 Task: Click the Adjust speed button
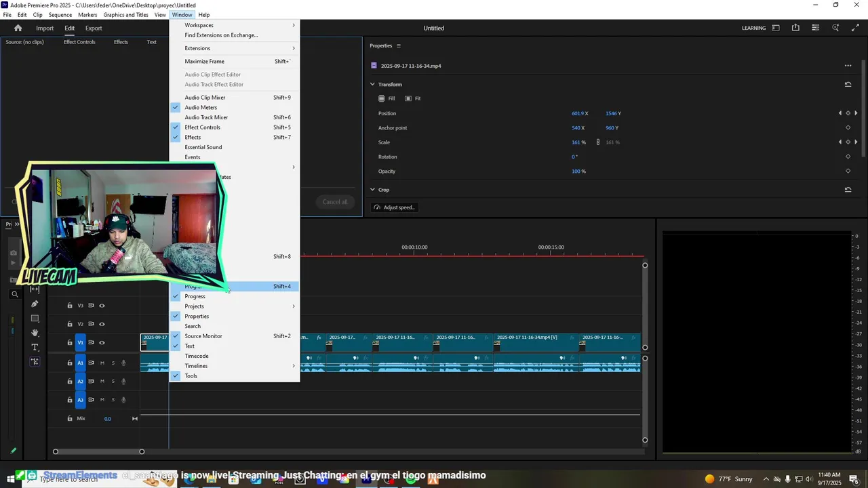(x=394, y=207)
